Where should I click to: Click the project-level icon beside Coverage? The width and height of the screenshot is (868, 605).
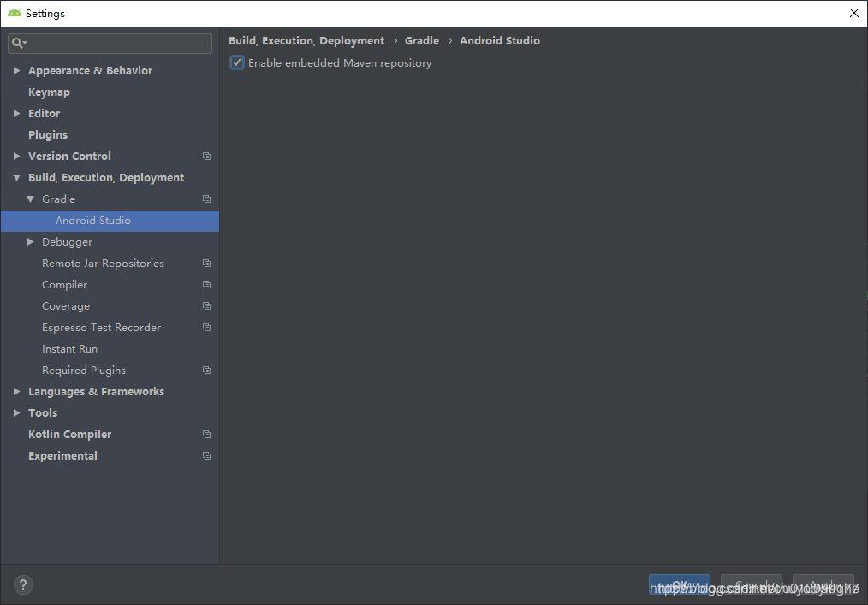(x=206, y=306)
